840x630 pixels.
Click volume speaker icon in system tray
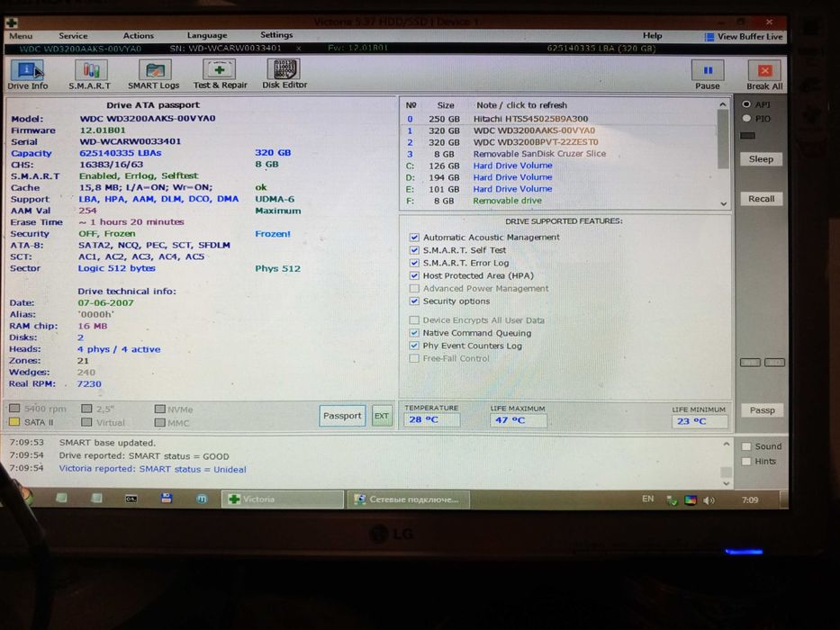pyautogui.click(x=709, y=500)
